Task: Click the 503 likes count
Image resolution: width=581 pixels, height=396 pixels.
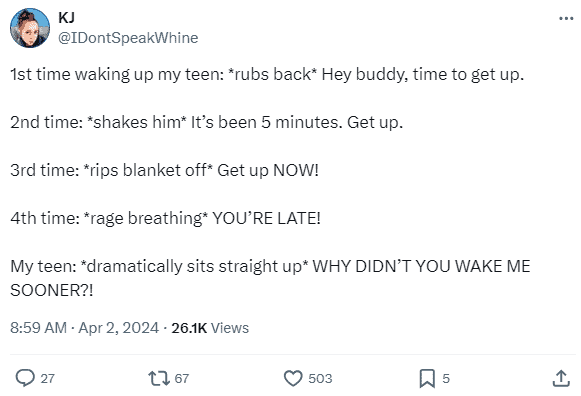Action: pyautogui.click(x=320, y=379)
